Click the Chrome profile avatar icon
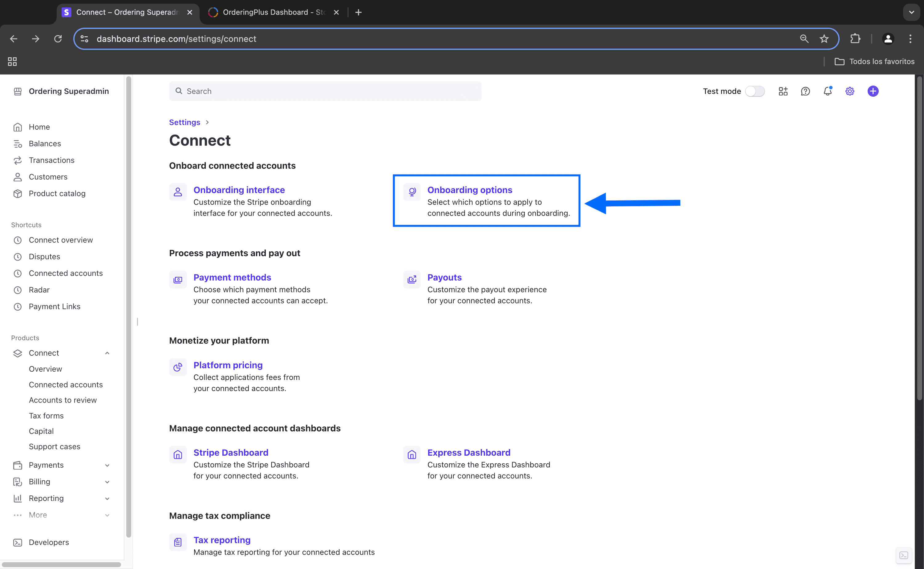 pyautogui.click(x=888, y=39)
